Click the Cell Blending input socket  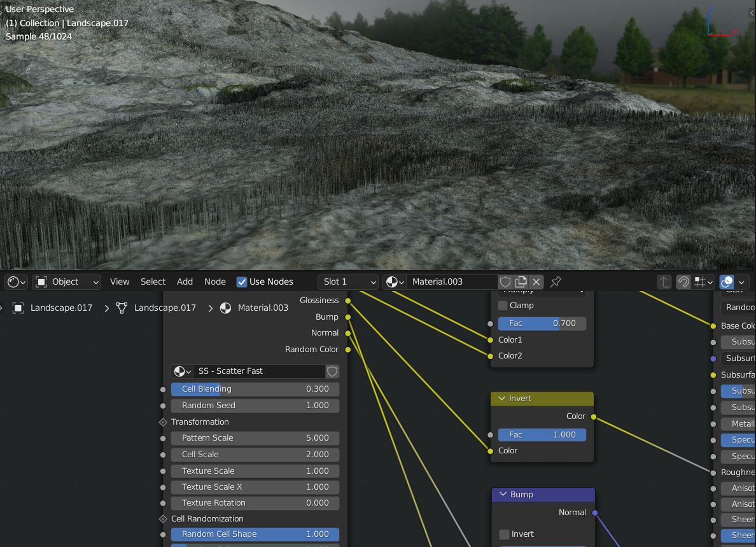coord(163,389)
